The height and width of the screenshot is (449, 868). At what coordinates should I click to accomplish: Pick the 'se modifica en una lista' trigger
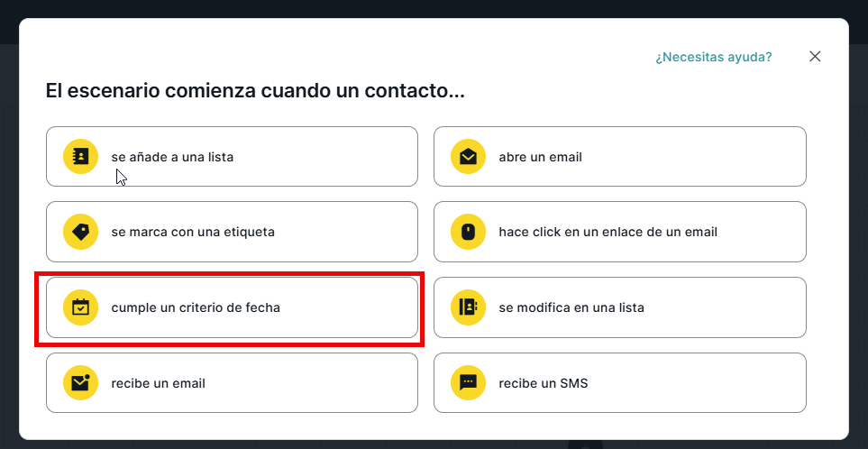(571, 307)
